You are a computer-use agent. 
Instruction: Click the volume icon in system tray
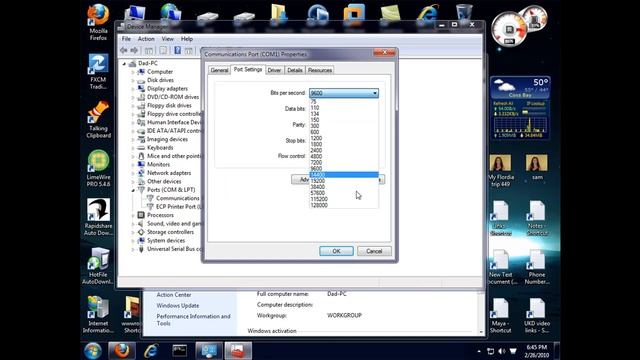click(502, 351)
